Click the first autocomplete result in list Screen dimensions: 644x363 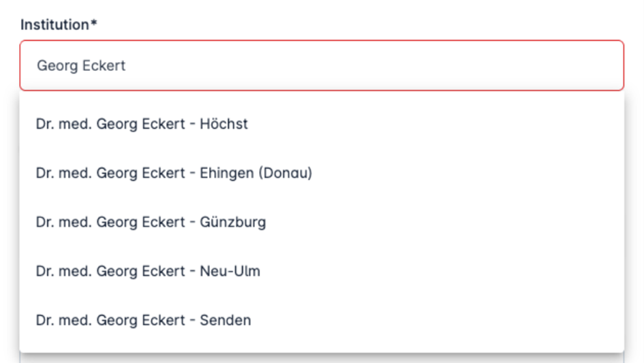(x=142, y=124)
